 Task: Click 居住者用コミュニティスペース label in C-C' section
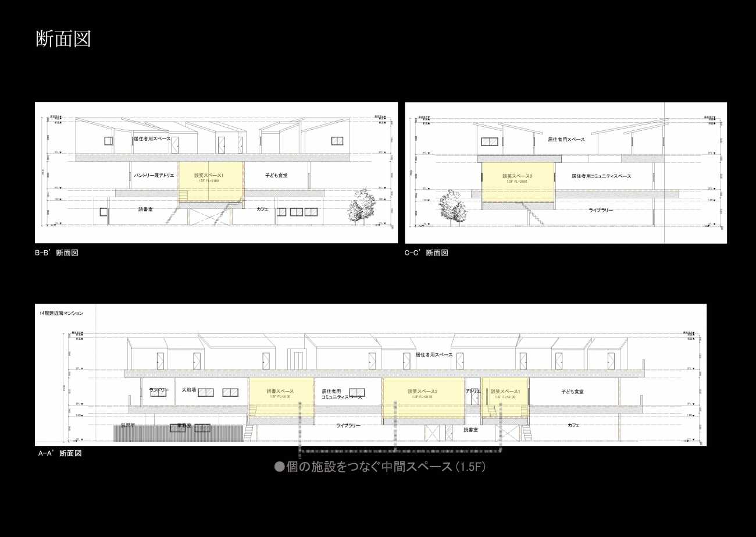point(601,176)
